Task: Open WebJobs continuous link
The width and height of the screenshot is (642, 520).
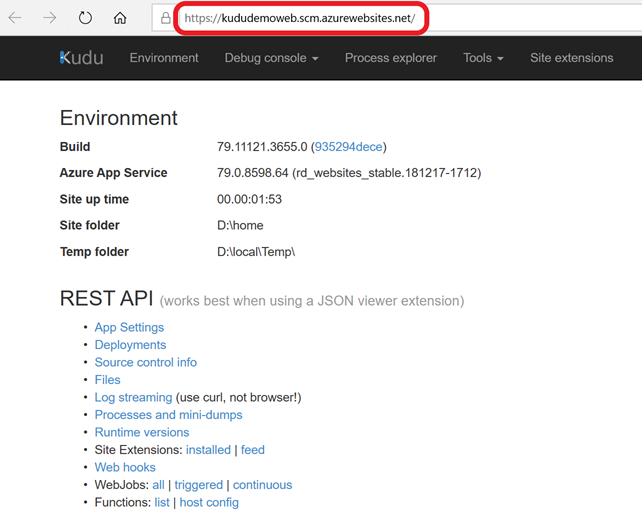Action: coord(262,485)
